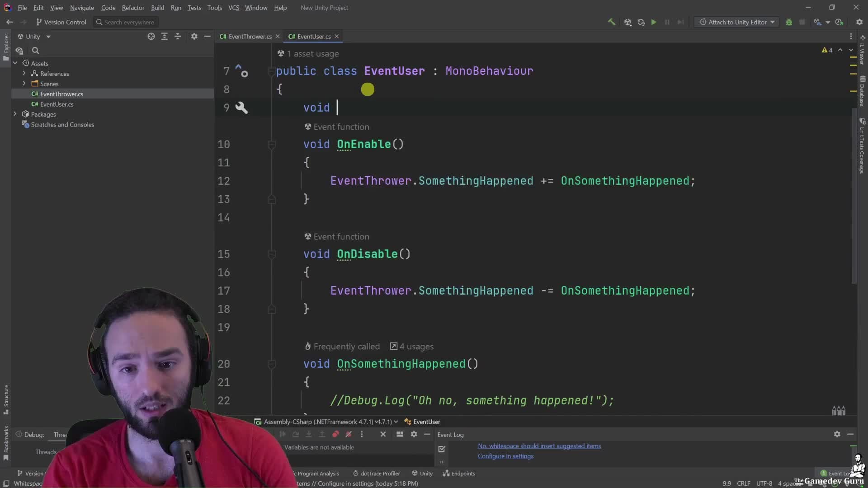Viewport: 868px width, 488px height.
Task: Toggle code folding for OnDisable method
Action: click(272, 254)
